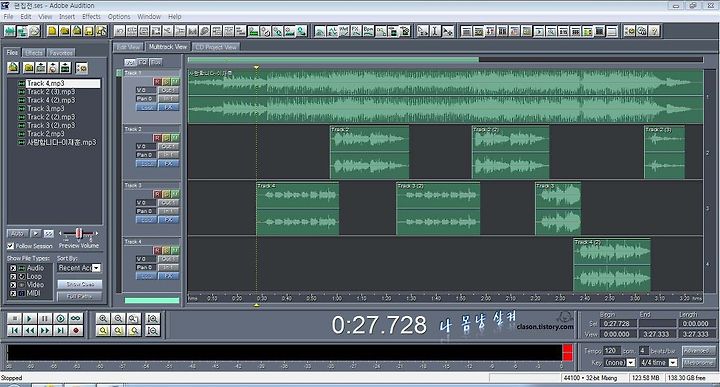Solo Track 3 with its S button
The height and width of the screenshot is (387, 720).
(x=166, y=194)
